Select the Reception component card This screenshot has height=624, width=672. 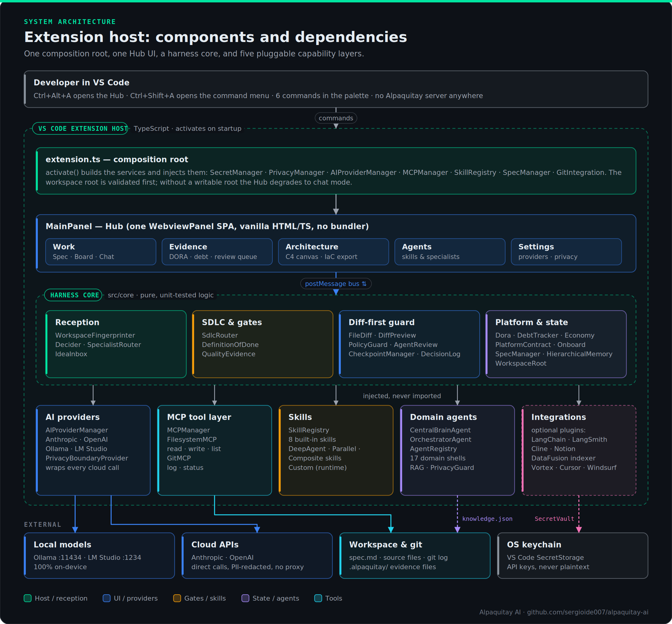pos(116,344)
